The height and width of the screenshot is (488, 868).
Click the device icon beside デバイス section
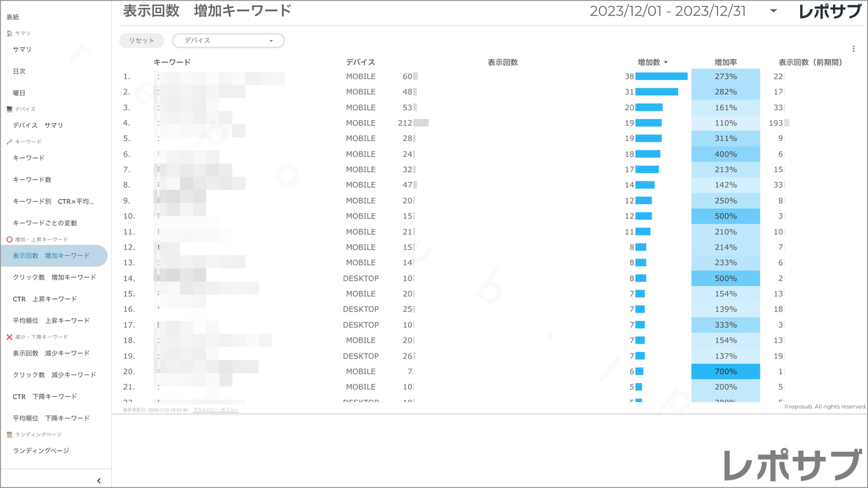(x=10, y=109)
